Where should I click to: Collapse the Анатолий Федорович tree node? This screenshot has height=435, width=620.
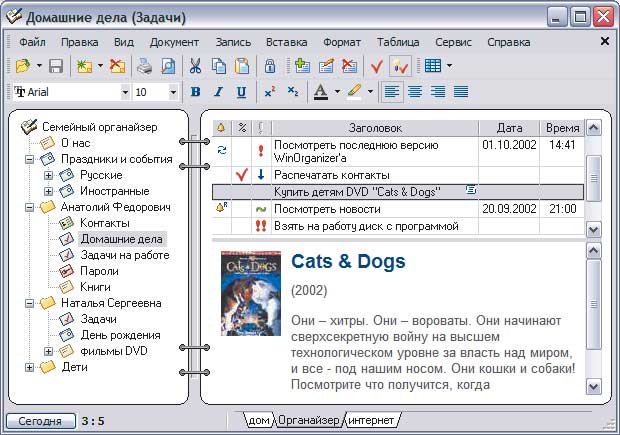pos(29,207)
